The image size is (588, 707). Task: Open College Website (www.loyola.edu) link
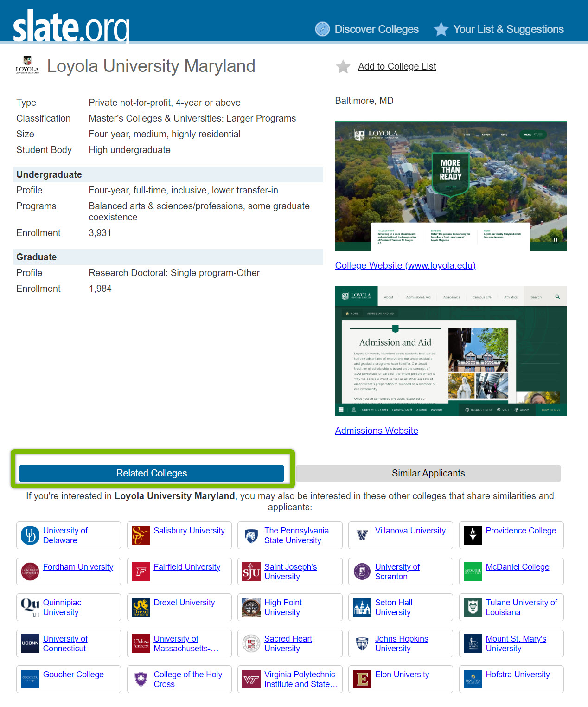click(405, 265)
